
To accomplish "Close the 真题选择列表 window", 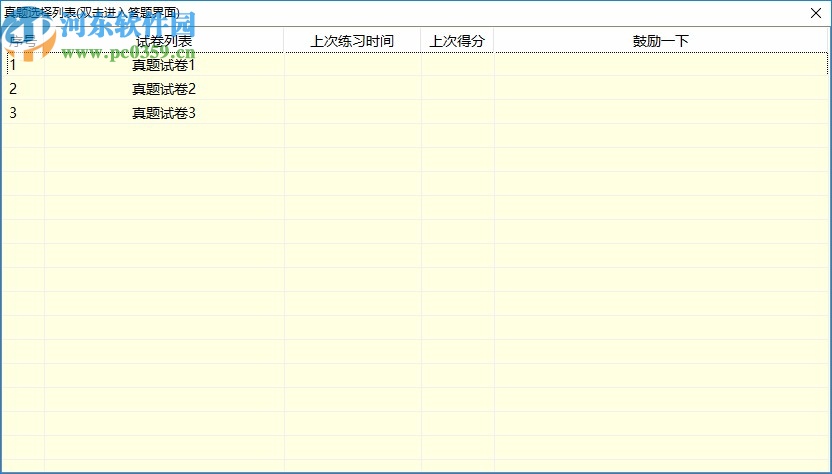I will coord(816,13).
